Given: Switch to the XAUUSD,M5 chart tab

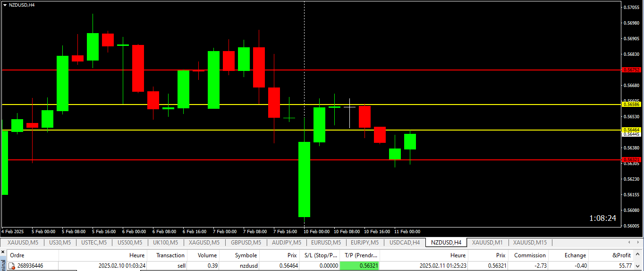Looking at the screenshot, I should click(23, 243).
